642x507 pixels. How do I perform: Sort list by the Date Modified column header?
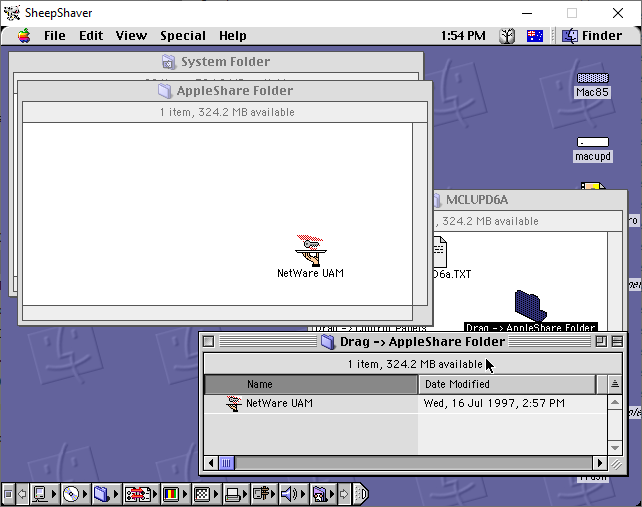click(507, 384)
